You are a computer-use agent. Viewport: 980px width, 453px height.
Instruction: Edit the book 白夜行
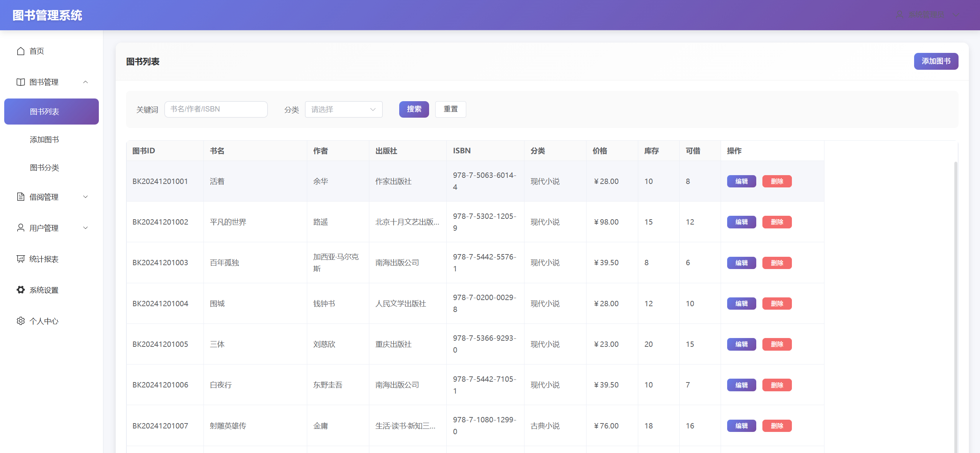(741, 385)
